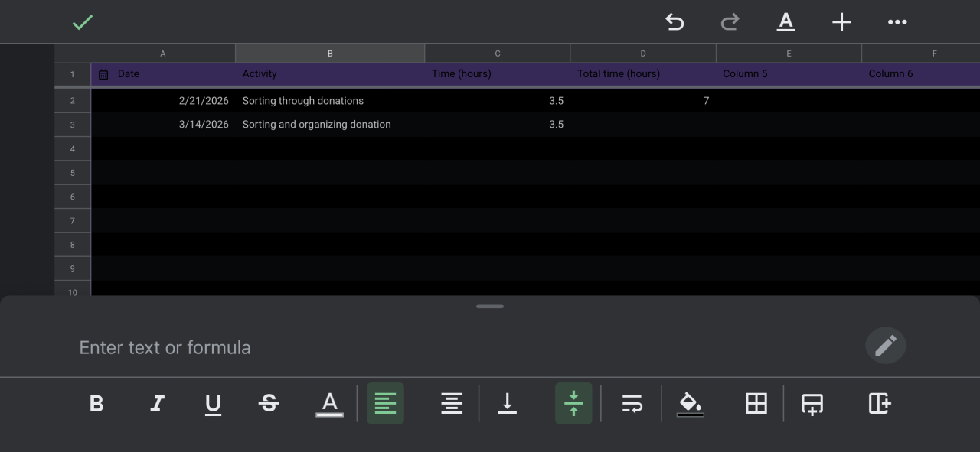The image size is (980, 452).
Task: Select the total time cell showing 7
Action: 643,101
